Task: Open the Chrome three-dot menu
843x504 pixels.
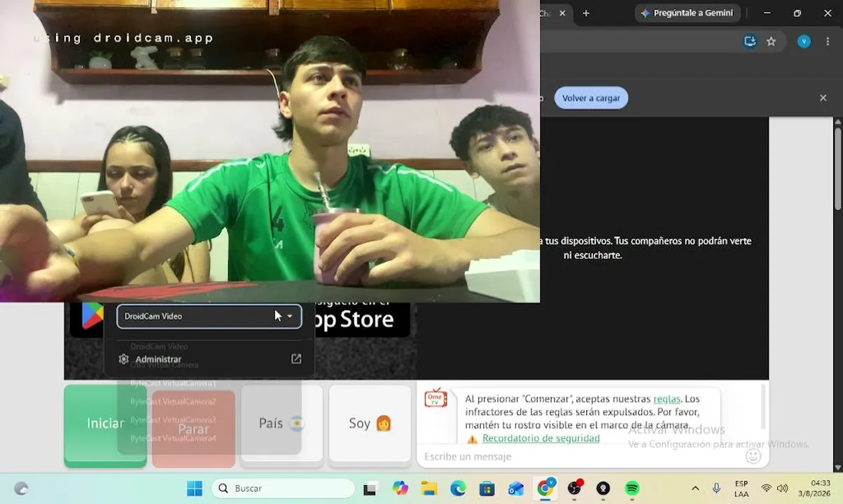Action: [828, 41]
